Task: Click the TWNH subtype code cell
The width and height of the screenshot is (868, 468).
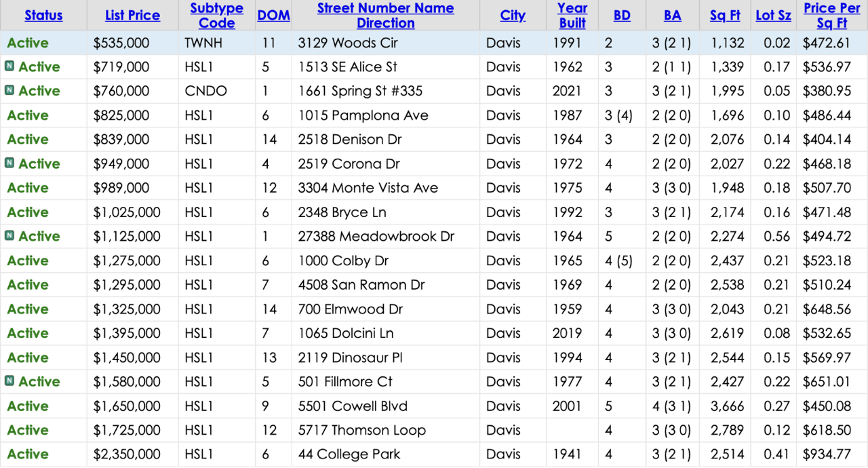Action: tap(203, 43)
